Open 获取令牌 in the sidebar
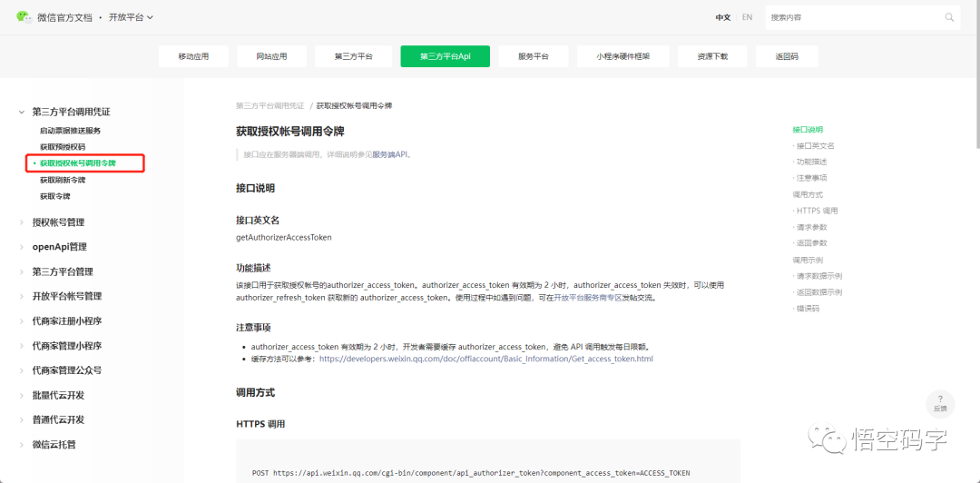The height and width of the screenshot is (483, 980). click(55, 196)
